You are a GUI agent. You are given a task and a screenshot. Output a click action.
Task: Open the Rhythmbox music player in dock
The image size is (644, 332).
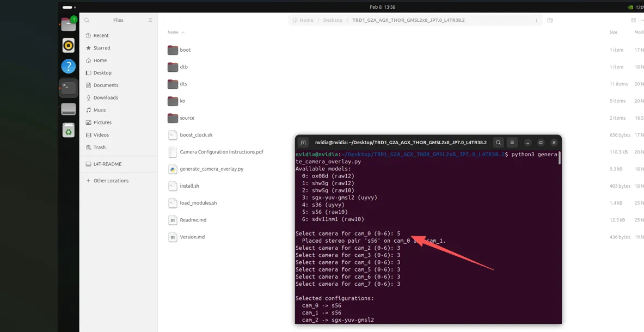pos(68,45)
